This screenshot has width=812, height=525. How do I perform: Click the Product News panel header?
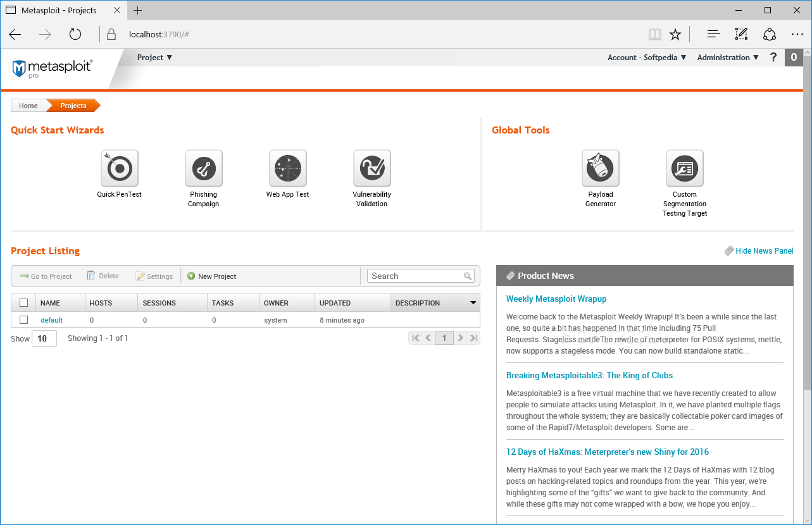(x=644, y=276)
